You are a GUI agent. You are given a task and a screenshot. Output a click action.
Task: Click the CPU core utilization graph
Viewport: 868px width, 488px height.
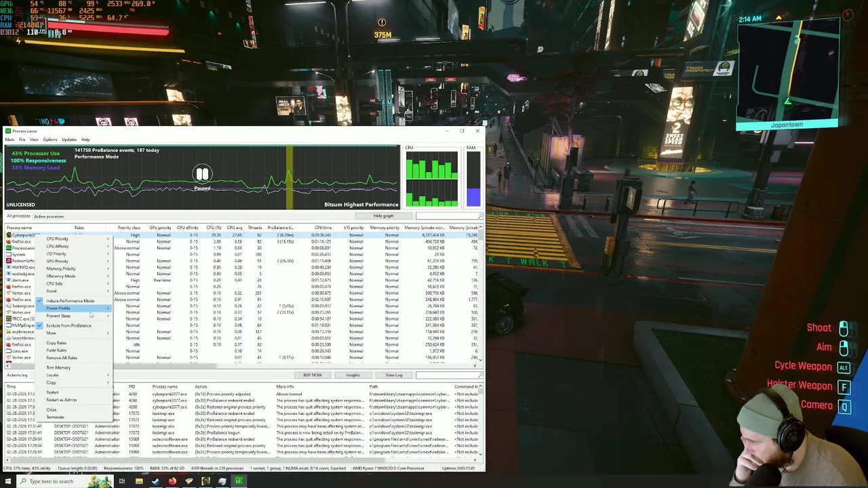point(431,179)
